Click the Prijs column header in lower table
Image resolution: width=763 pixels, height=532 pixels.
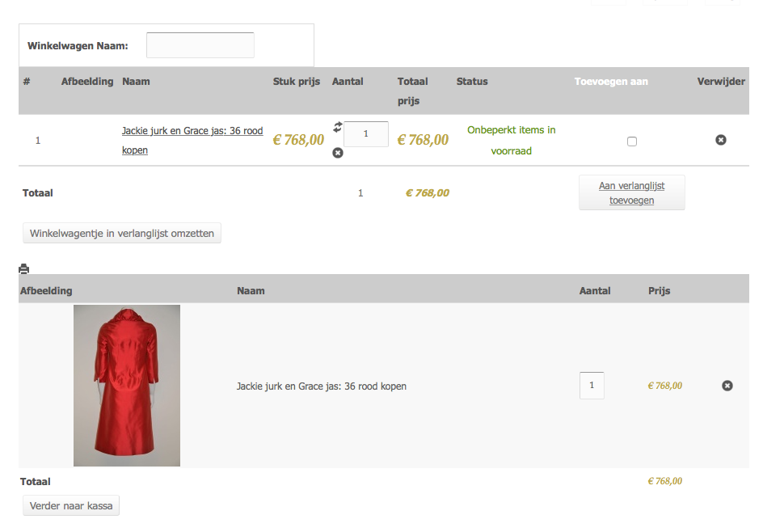click(659, 291)
